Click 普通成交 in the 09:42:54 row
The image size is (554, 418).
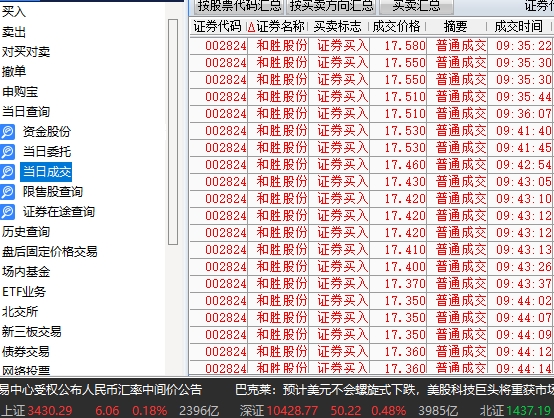461,165
